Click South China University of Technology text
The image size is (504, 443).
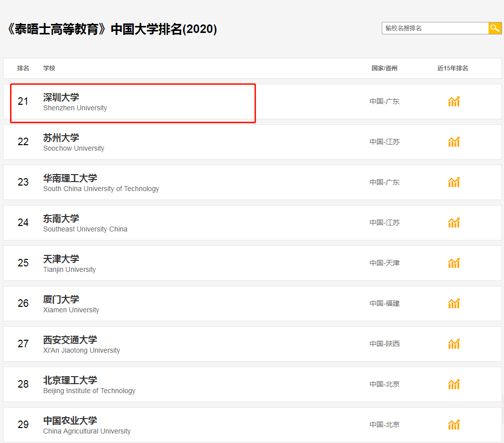click(x=101, y=189)
